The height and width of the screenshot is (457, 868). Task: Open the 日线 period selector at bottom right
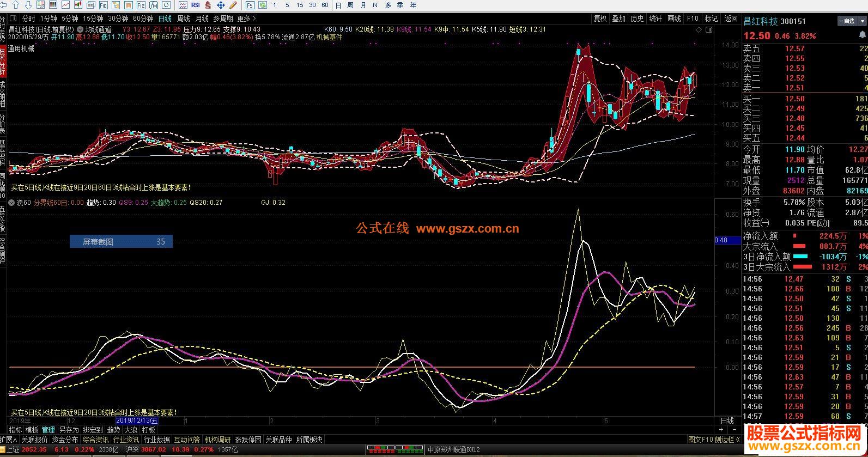727,421
